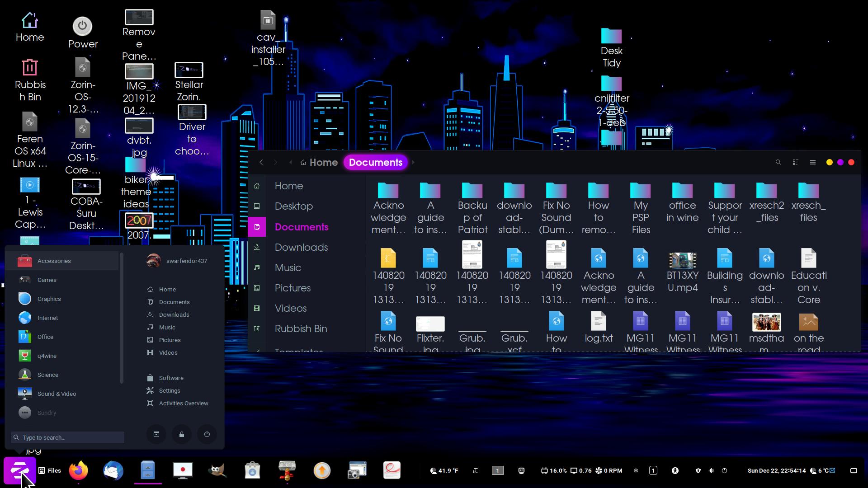Click the Type to search field
The width and height of the screenshot is (868, 488).
pyautogui.click(x=68, y=437)
